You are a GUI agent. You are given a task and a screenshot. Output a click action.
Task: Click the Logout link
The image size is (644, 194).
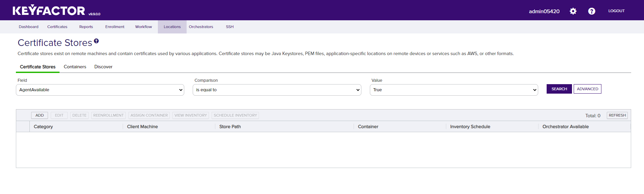(616, 11)
